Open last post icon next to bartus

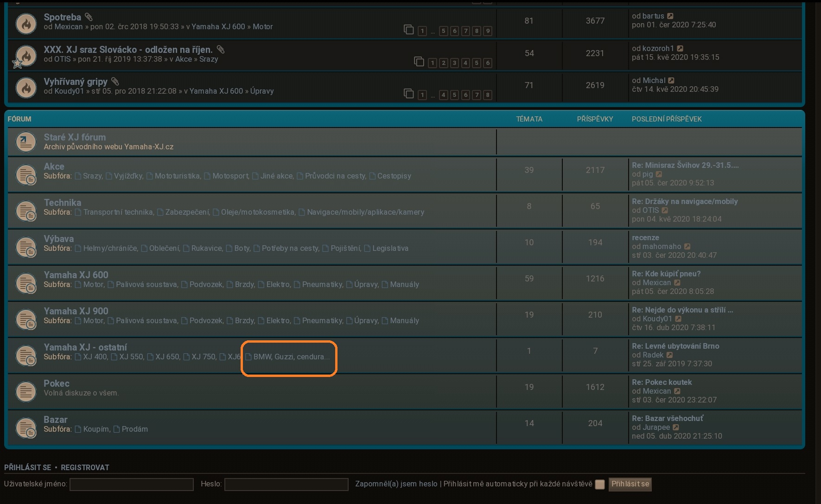(x=670, y=16)
